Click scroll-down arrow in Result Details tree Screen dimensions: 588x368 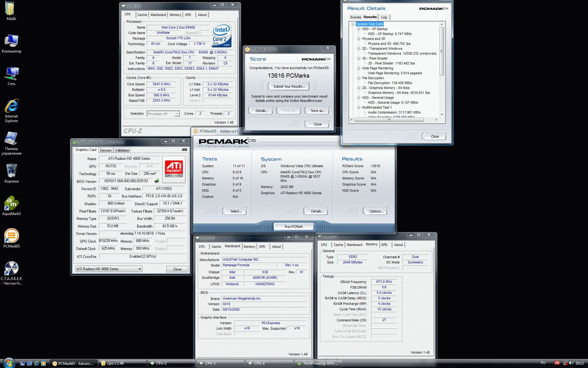click(x=442, y=115)
